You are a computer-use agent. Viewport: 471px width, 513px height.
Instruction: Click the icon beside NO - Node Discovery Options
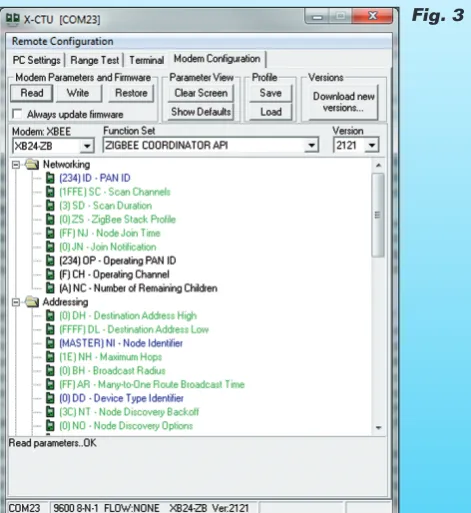50,426
